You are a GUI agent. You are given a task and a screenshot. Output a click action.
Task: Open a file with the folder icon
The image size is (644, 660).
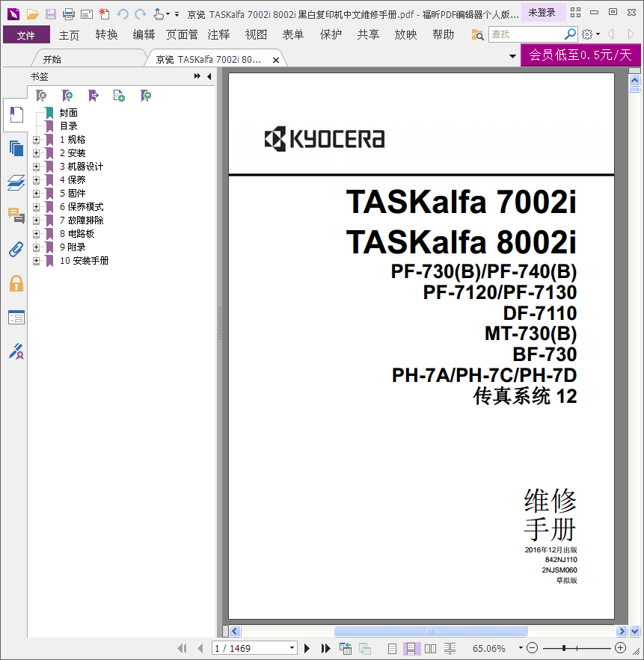32,14
